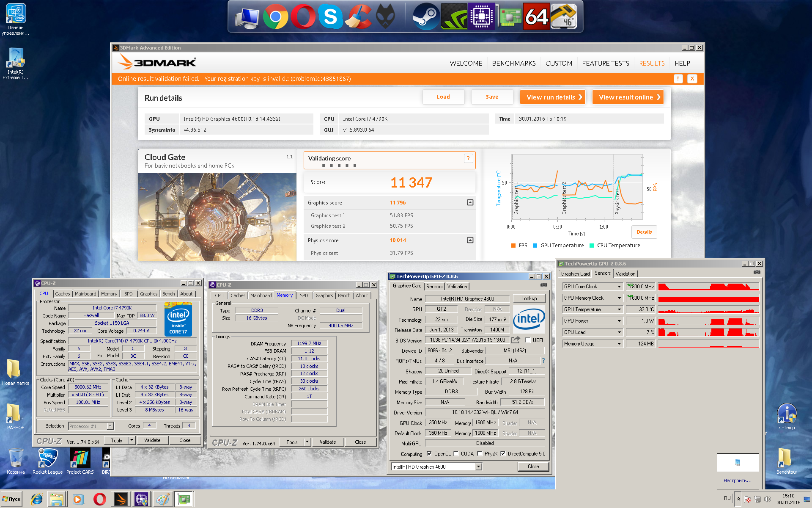
Task: Open Rocket League desktop shortcut
Action: click(47, 461)
